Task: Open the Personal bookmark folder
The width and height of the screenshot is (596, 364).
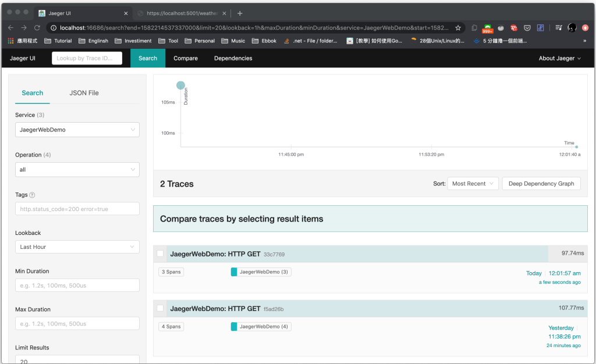Action: point(200,41)
